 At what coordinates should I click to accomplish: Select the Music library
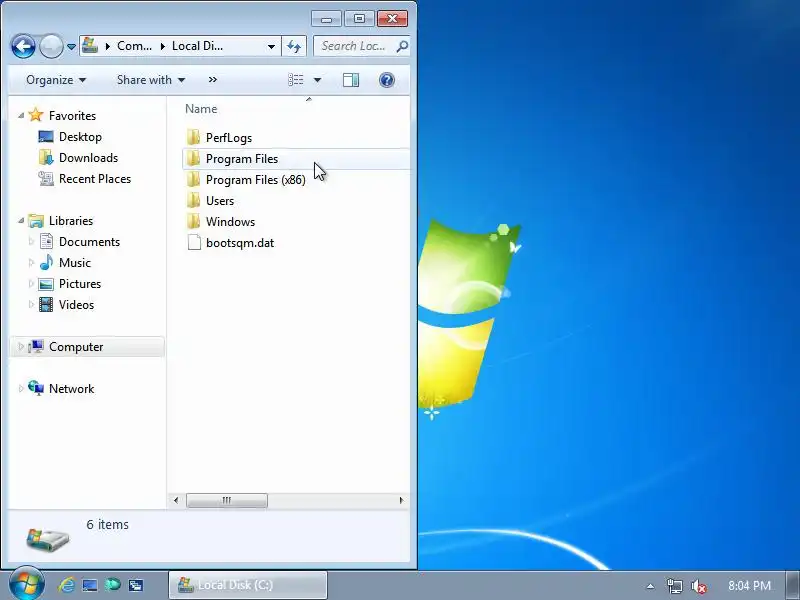point(75,263)
